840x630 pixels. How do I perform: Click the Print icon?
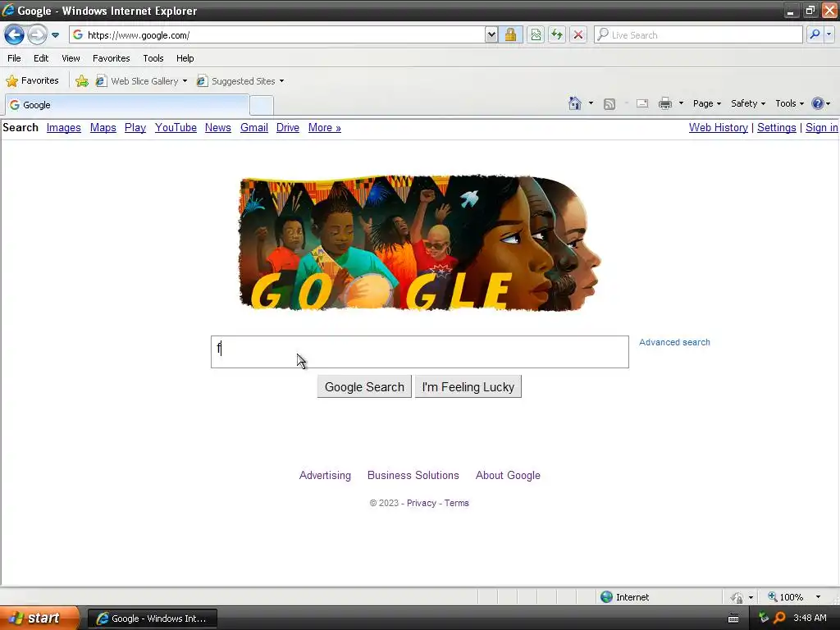[x=664, y=104]
